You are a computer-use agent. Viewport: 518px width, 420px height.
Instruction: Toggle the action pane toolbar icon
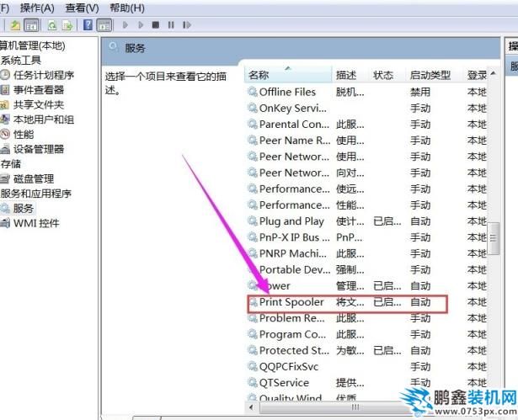104,25
